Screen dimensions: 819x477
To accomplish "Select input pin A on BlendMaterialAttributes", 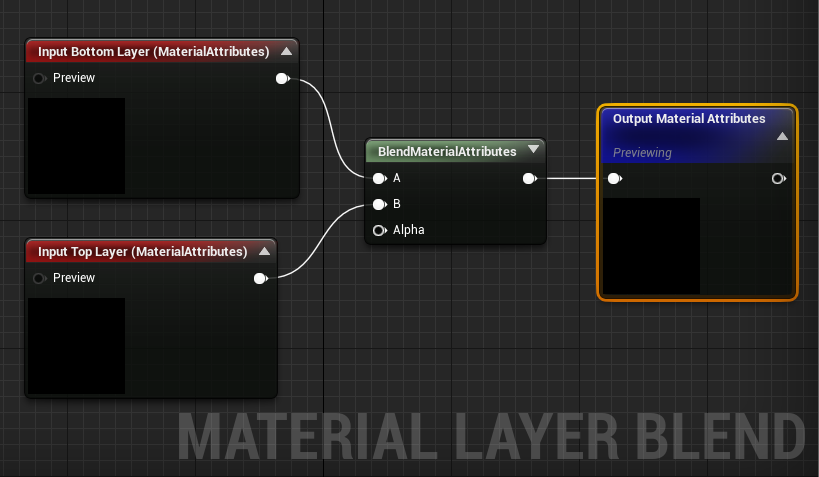I will [x=380, y=179].
